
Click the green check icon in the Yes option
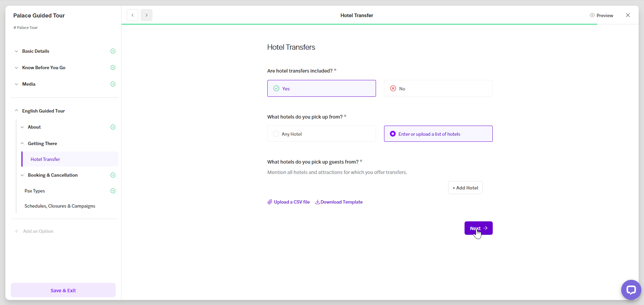276,88
